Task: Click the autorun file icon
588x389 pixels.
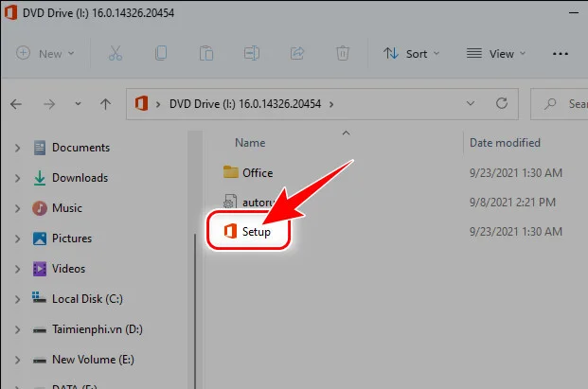Action: (230, 202)
